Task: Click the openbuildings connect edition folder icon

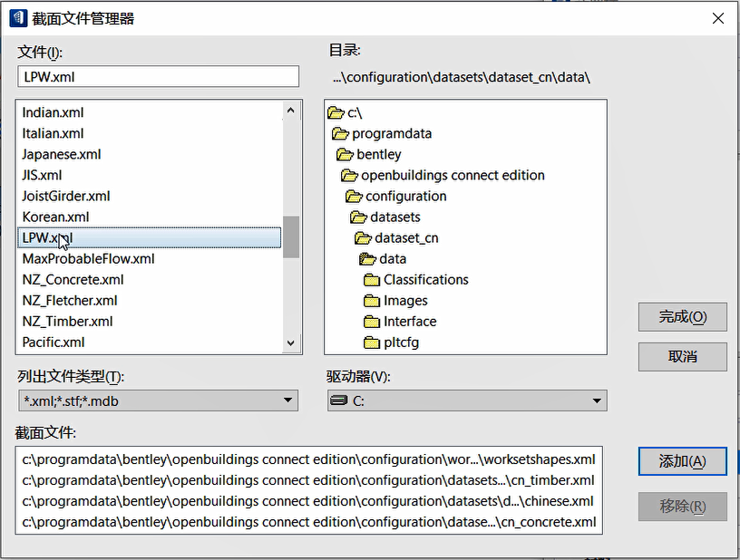Action: coord(349,176)
